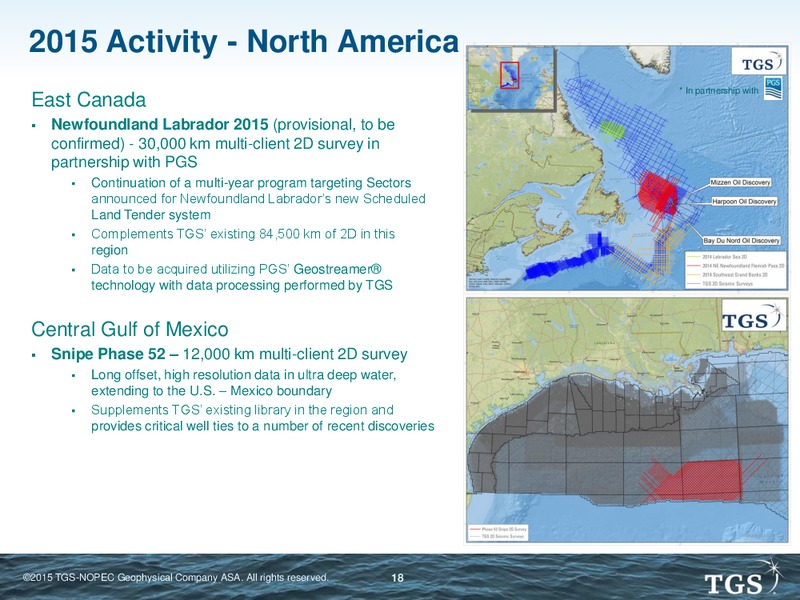Click the '2014 Southeast Grand Banks 2D' legend entry
The height and width of the screenshot is (600, 800).
728,274
